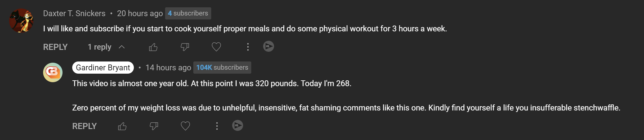Heart the comment by Daxter T. Snickers
Viewport: 644px width, 140px height.
[216, 47]
